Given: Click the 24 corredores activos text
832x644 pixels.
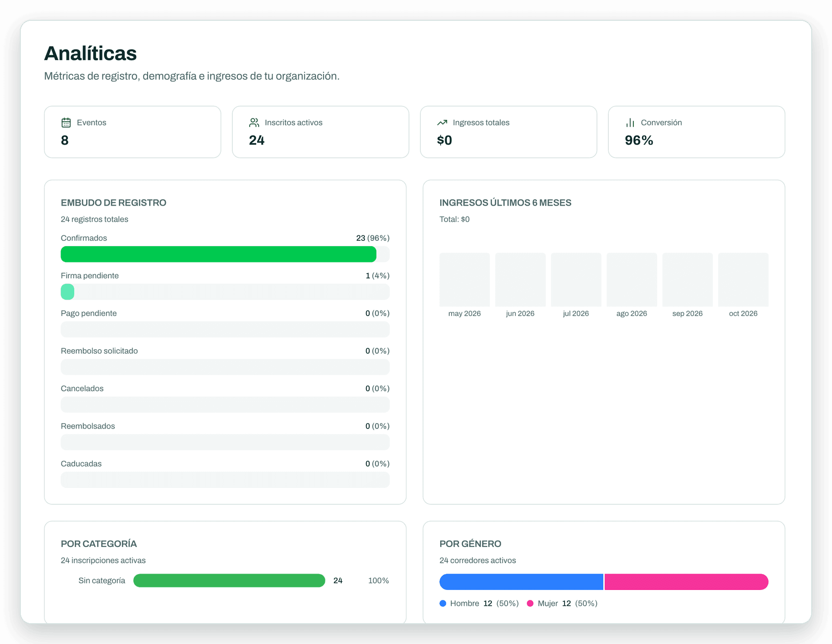Looking at the screenshot, I should coord(478,561).
